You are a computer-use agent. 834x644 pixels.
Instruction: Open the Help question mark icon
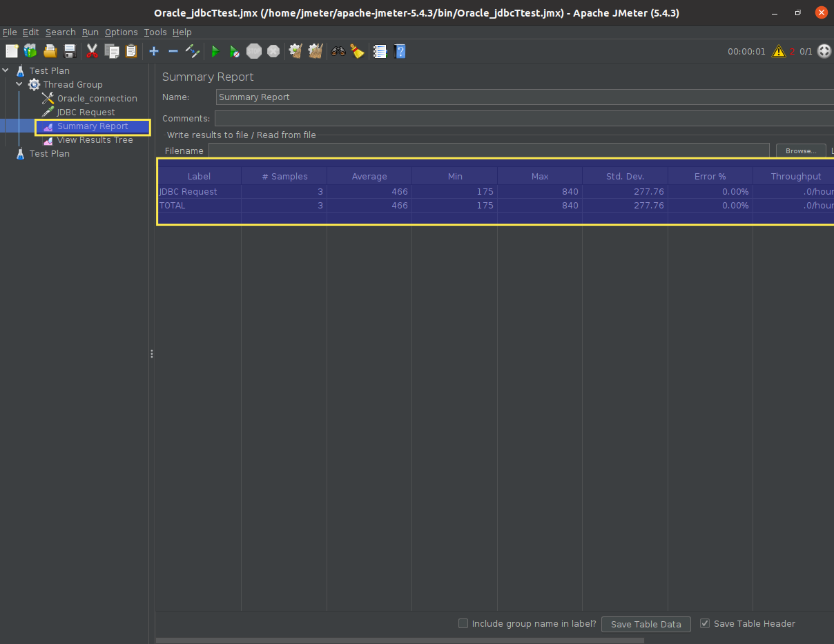[x=399, y=51]
